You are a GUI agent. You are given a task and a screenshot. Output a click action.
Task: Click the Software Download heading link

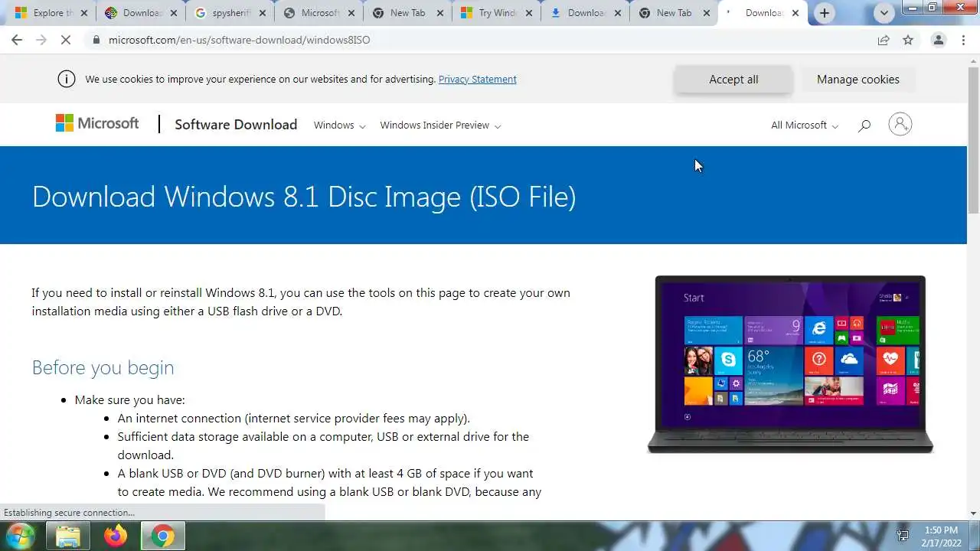(x=236, y=125)
